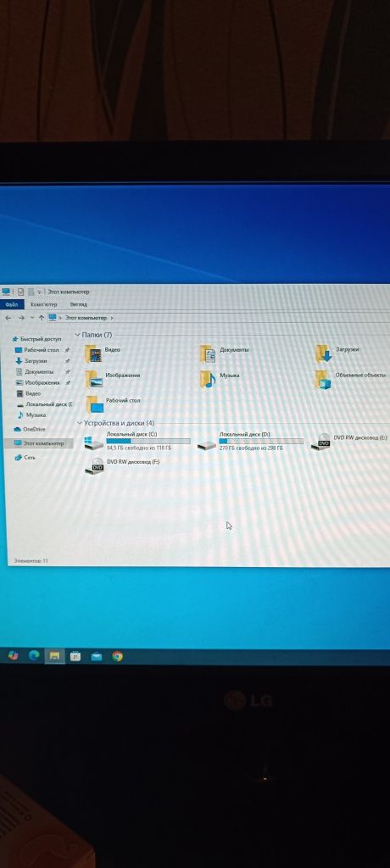Switch to the Вид ribbon tab
This screenshot has height=868, width=390.
[79, 304]
